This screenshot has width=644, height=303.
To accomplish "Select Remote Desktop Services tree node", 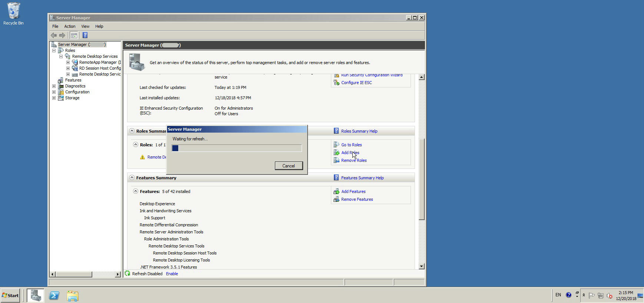I will (94, 56).
